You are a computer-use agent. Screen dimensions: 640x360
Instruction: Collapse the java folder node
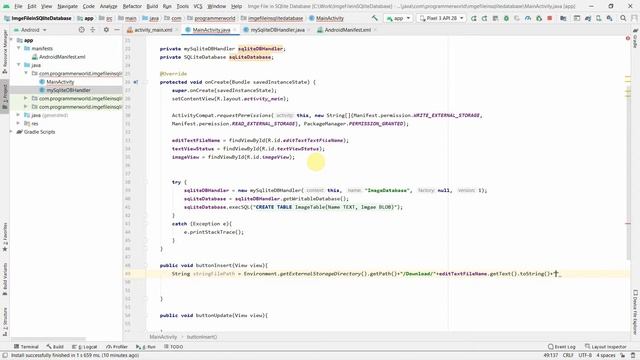18,65
